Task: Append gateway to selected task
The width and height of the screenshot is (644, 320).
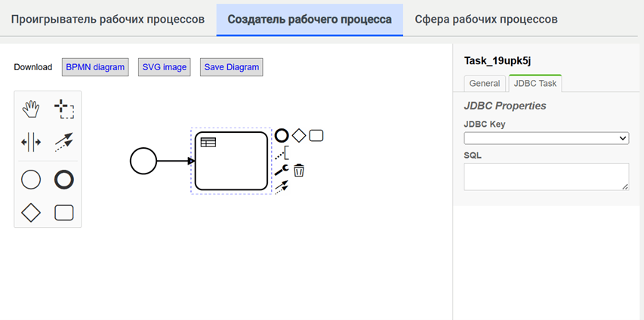Action: [299, 136]
